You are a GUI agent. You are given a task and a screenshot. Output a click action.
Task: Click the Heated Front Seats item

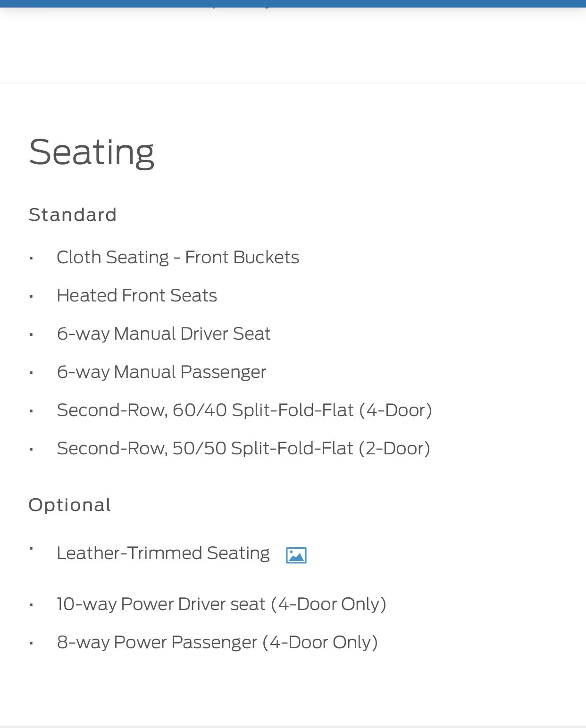(137, 295)
